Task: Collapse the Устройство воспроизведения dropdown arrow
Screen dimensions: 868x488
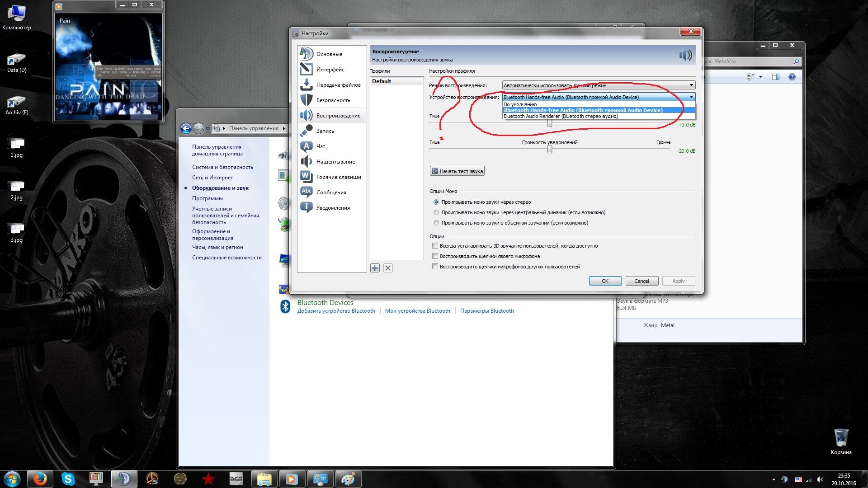Action: (x=691, y=97)
